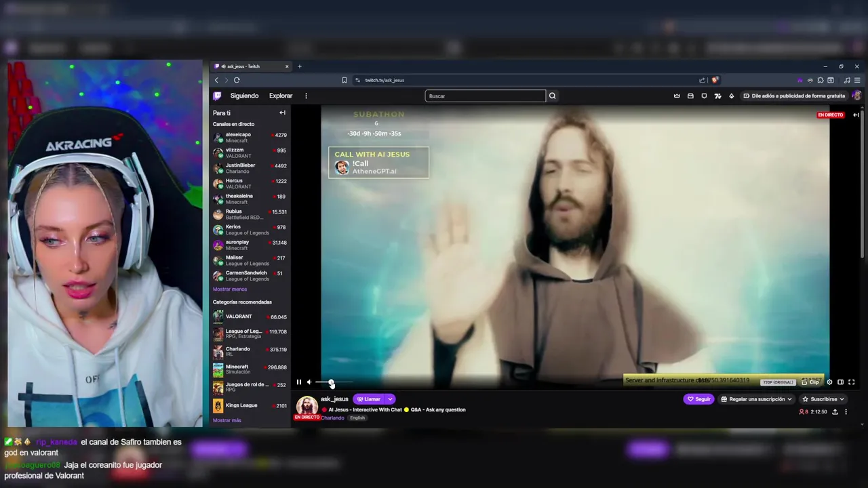The image size is (868, 488).
Task: Open the Maliser channel entry
Action: pyautogui.click(x=250, y=260)
